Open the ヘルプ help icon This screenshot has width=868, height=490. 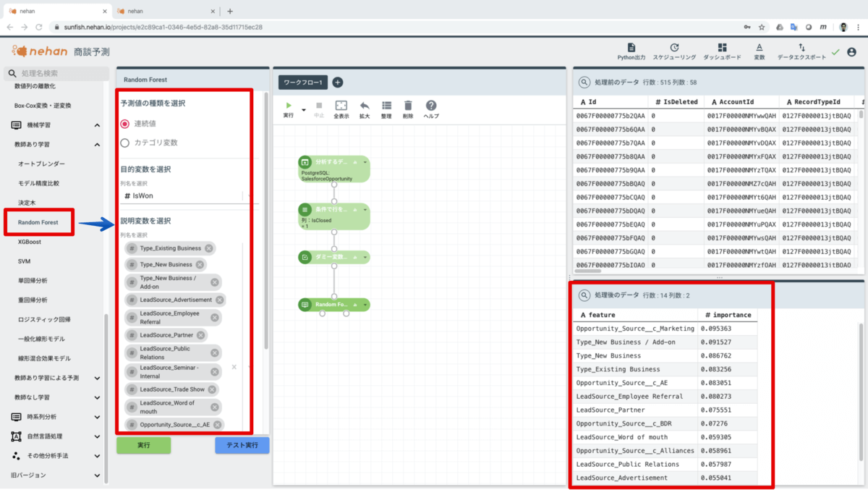click(x=431, y=105)
